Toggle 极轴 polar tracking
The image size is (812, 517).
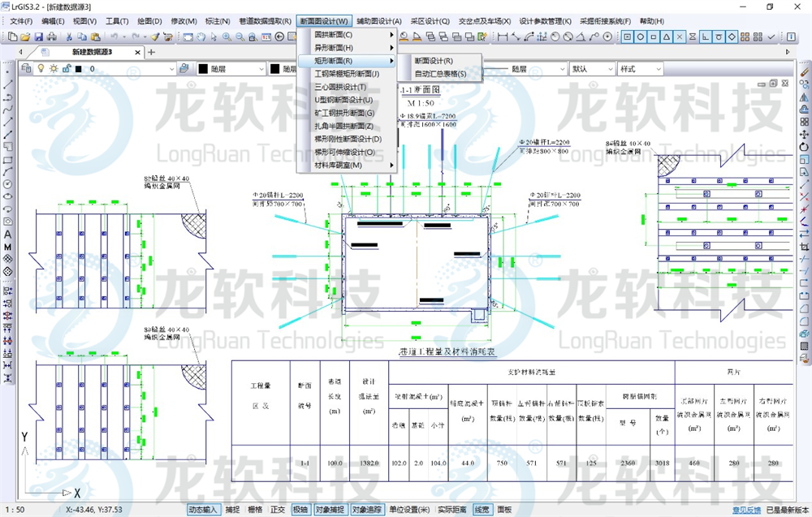point(300,508)
